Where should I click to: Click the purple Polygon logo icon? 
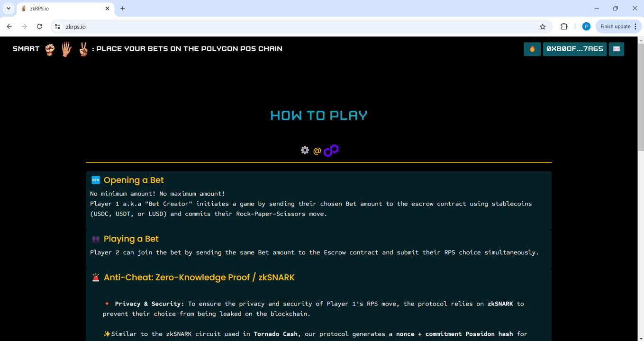331,150
